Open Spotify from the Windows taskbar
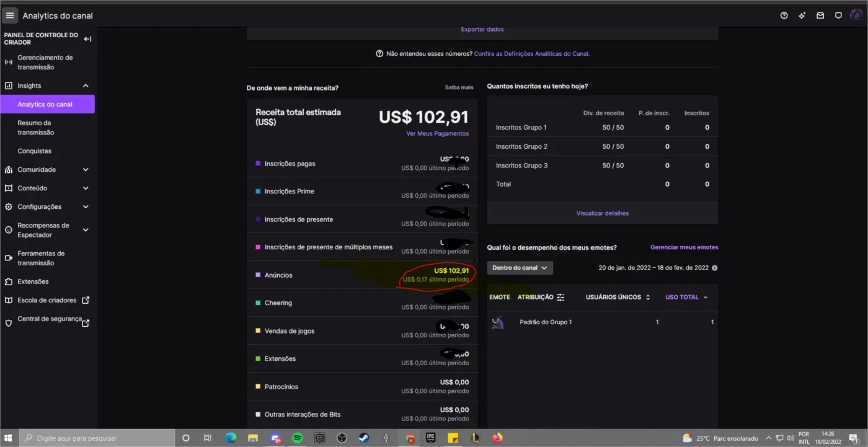 click(297, 438)
